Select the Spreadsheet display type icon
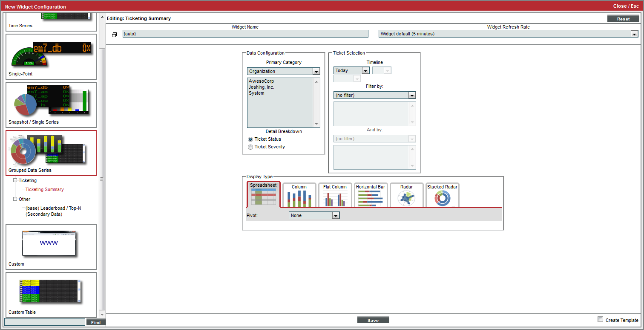Screen dimensions: 644x330 (x=263, y=197)
